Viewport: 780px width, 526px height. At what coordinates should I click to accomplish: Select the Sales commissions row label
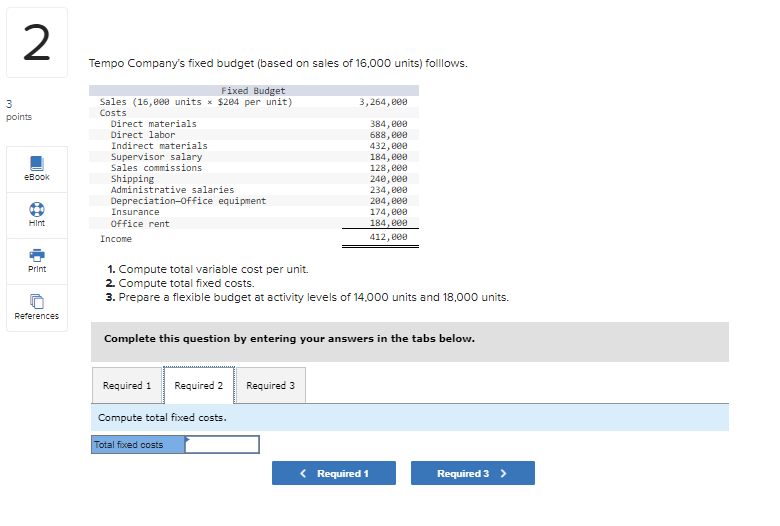click(156, 168)
